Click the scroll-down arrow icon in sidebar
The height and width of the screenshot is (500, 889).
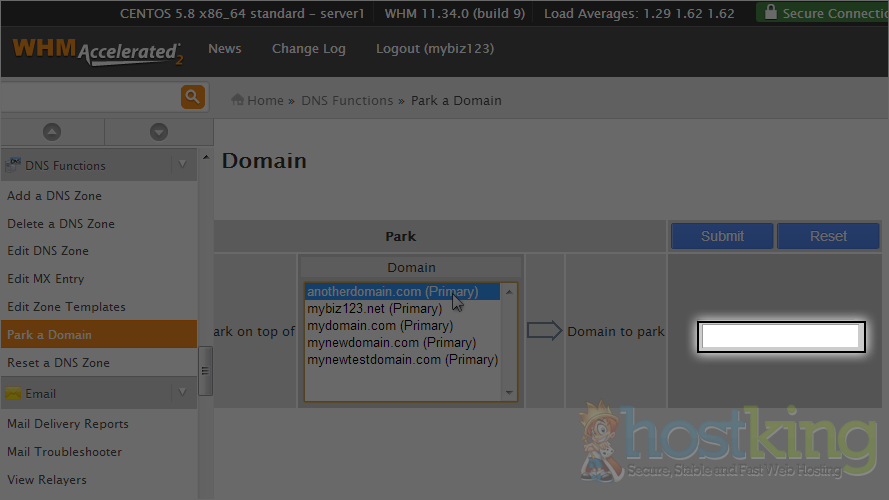coord(158,132)
